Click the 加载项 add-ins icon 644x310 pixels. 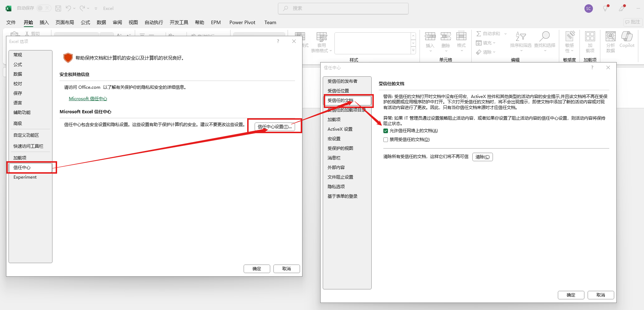pyautogui.click(x=590, y=36)
